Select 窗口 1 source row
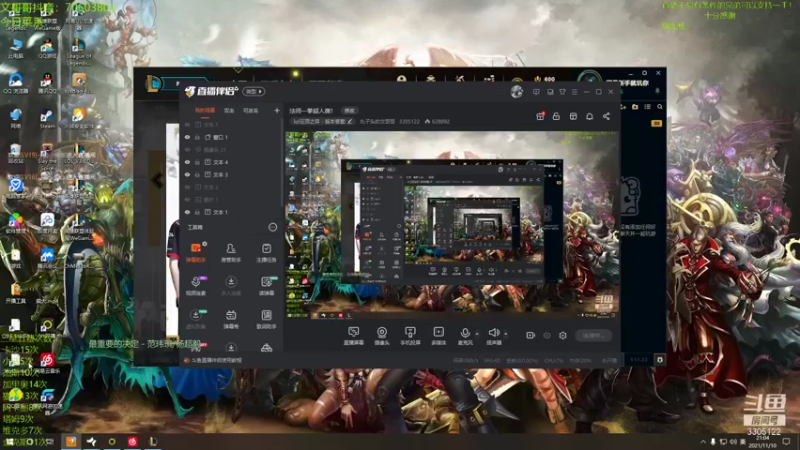The image size is (800, 450). coord(231,137)
